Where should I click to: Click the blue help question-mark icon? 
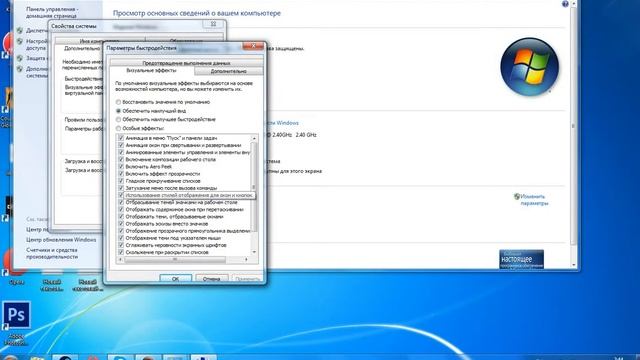point(565,4)
